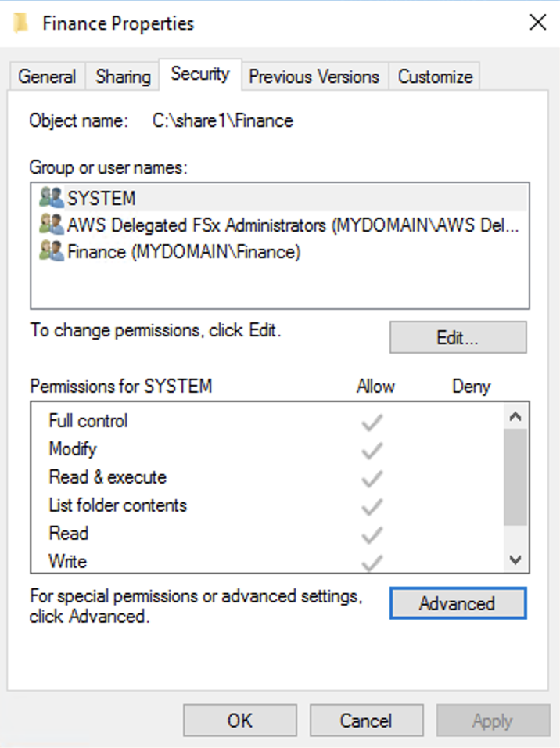
Task: Click the Full control allow checkmark
Action: tap(372, 423)
